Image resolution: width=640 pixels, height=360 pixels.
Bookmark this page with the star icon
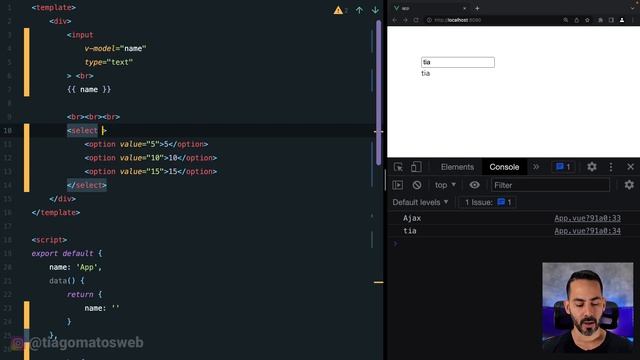587,20
